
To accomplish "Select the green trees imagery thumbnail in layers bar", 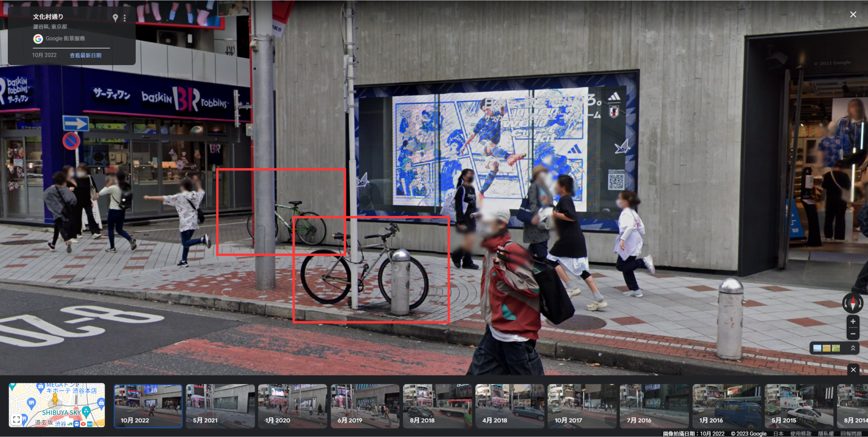I will coord(836,348).
